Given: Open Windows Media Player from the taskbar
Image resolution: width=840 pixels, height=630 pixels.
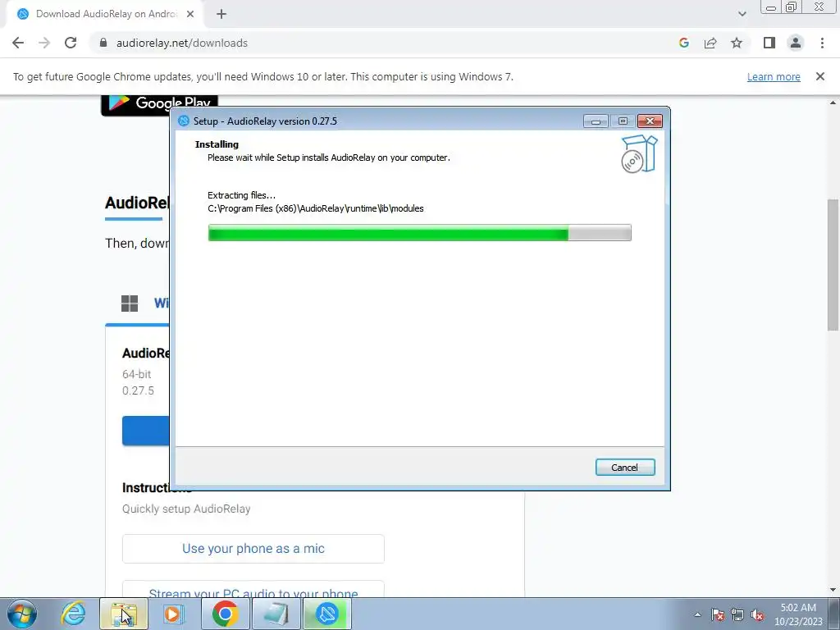Looking at the screenshot, I should tap(173, 614).
